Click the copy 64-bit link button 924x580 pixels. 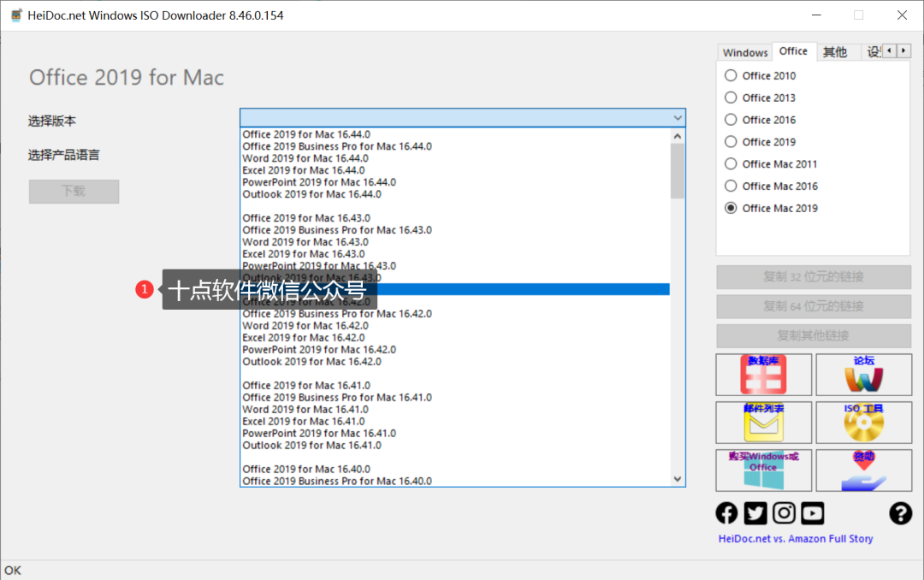814,306
